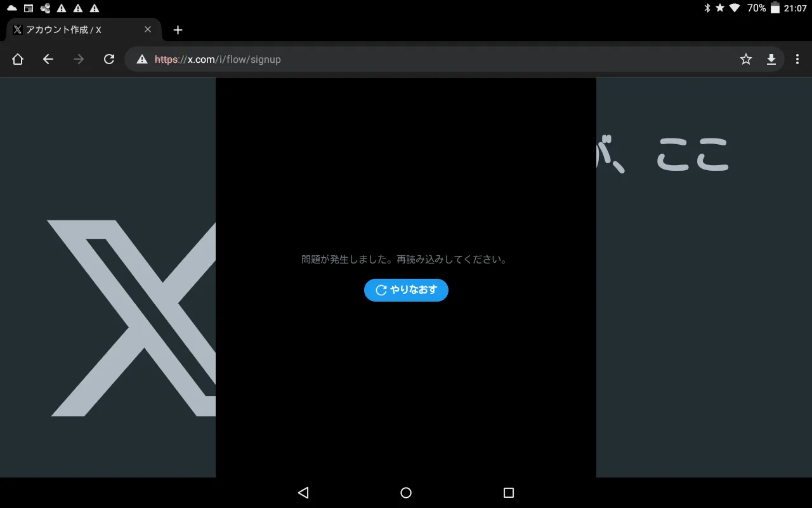Screen dimensions: 812x508
Task: Tap the download icon in toolbar
Action: tap(771, 59)
